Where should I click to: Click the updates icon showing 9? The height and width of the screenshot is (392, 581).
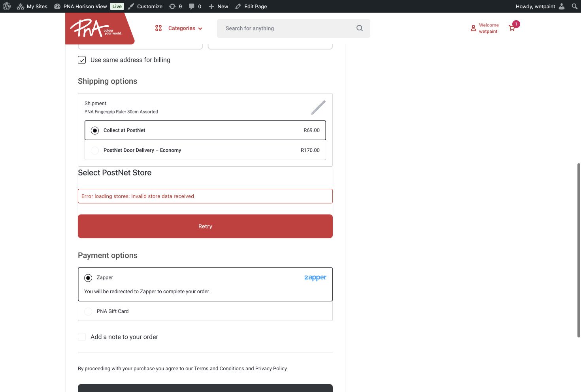(x=175, y=6)
